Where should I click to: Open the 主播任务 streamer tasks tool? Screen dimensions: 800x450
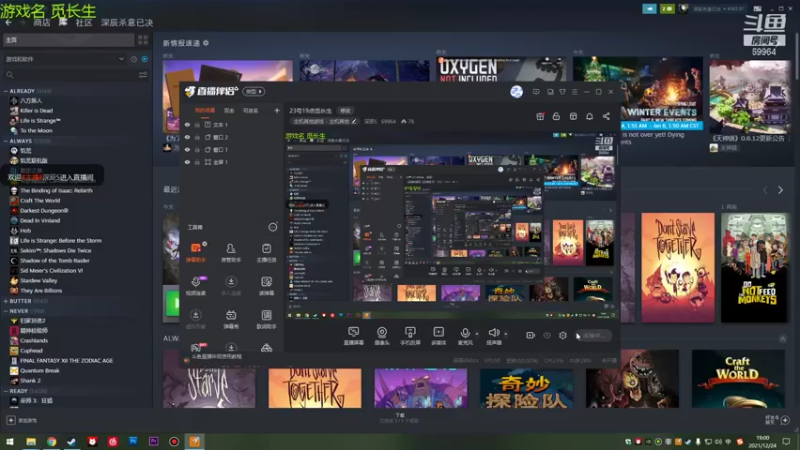pos(266,253)
